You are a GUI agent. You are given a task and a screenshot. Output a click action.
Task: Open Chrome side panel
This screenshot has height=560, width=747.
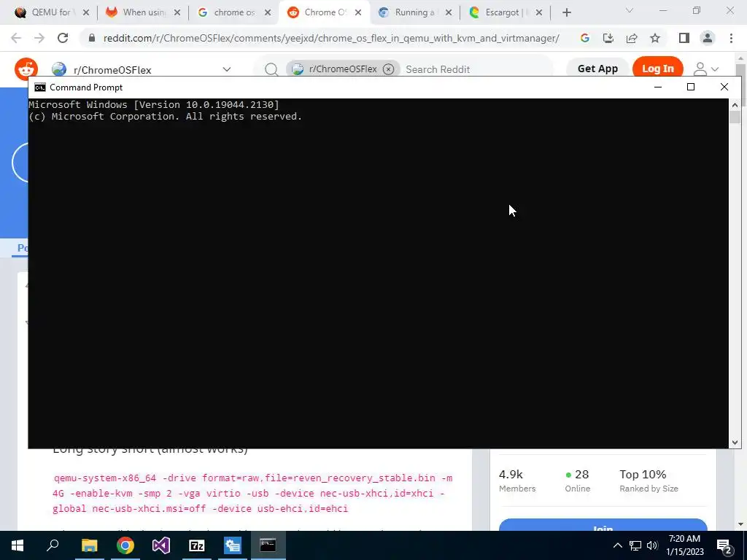[684, 38]
